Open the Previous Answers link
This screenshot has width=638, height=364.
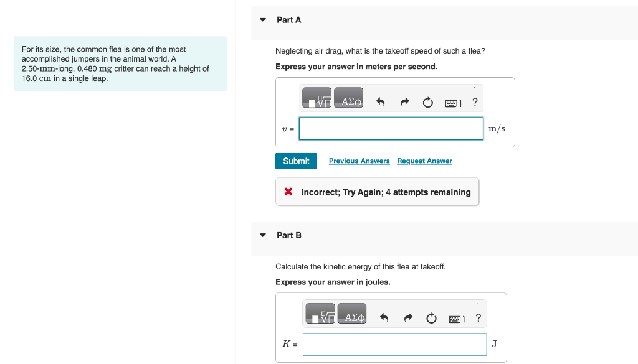click(359, 161)
